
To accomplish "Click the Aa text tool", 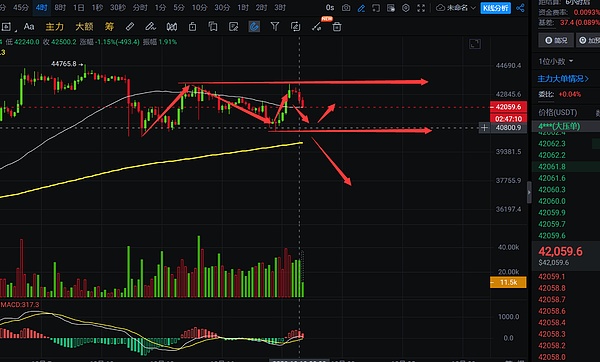I will point(29,26).
